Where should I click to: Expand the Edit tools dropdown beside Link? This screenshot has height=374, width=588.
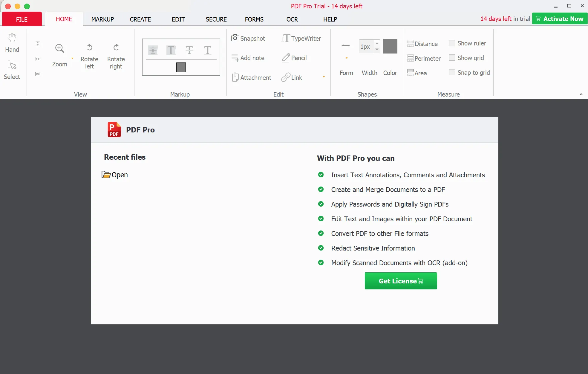coord(324,77)
